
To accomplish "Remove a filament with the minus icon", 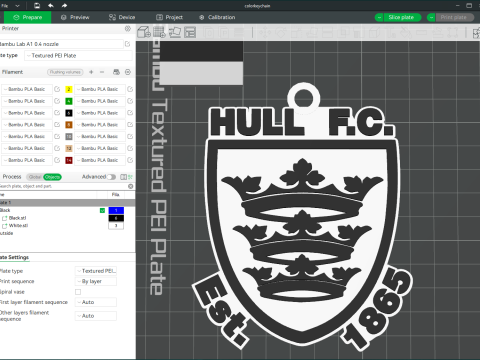I will 102,72.
